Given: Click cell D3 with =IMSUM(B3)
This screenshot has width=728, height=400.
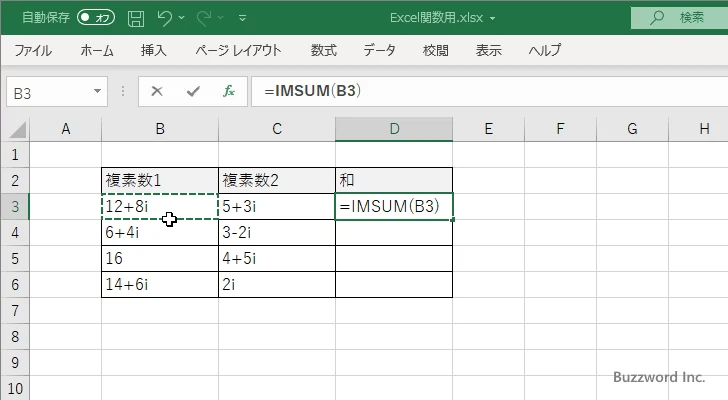Looking at the screenshot, I should (394, 206).
